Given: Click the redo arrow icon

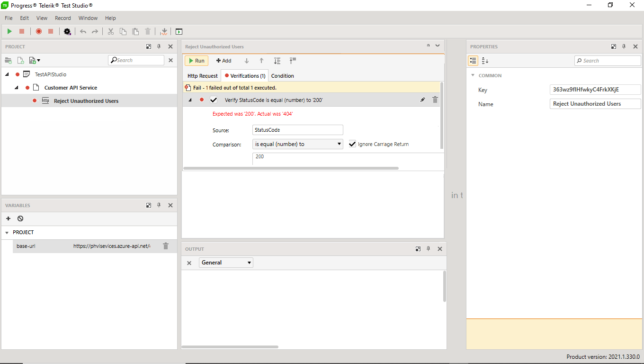Looking at the screenshot, I should 95,31.
